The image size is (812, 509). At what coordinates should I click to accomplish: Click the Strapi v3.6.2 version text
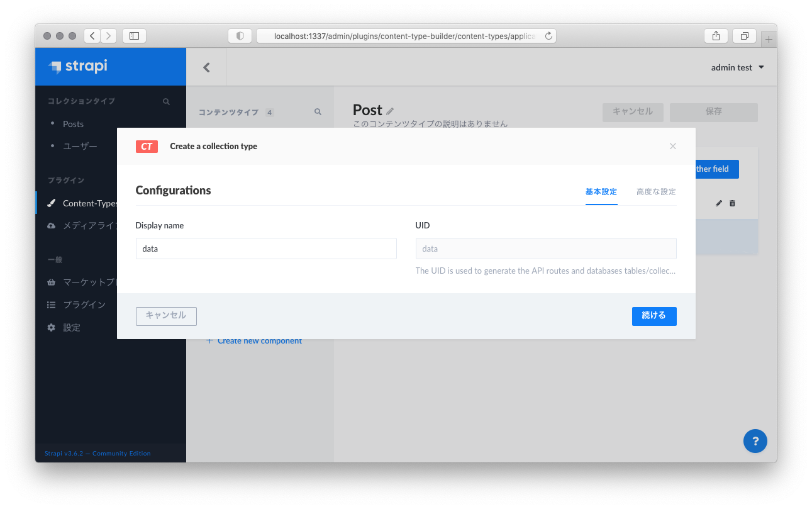pos(97,453)
